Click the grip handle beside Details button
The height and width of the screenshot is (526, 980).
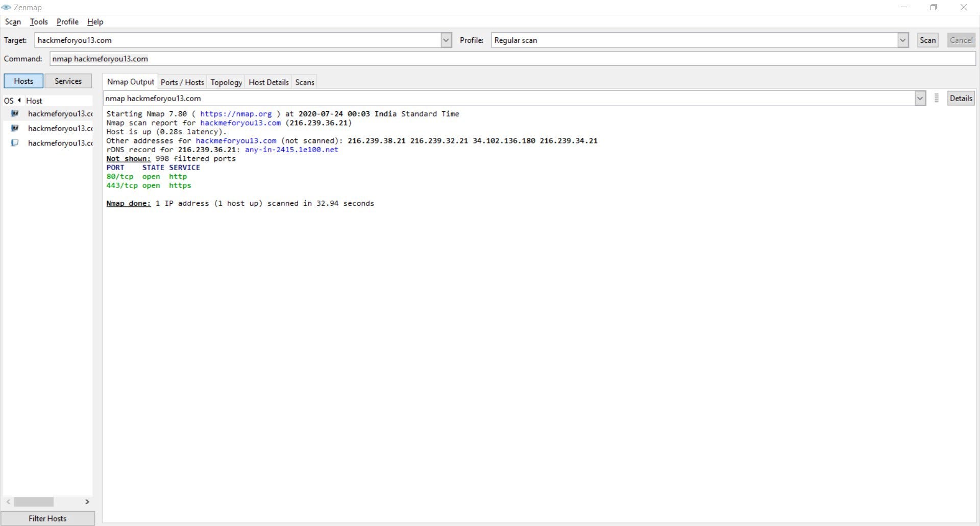click(936, 98)
